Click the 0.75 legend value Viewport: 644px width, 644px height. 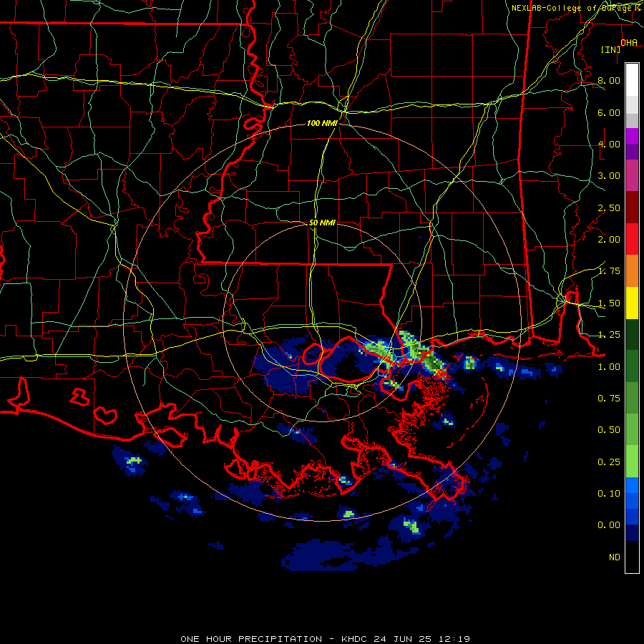tap(609, 399)
